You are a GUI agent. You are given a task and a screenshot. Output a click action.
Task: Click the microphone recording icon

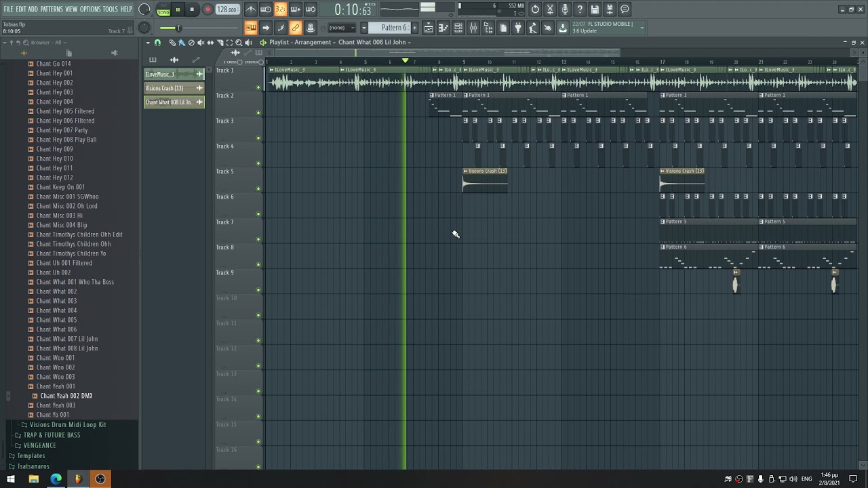click(x=565, y=9)
